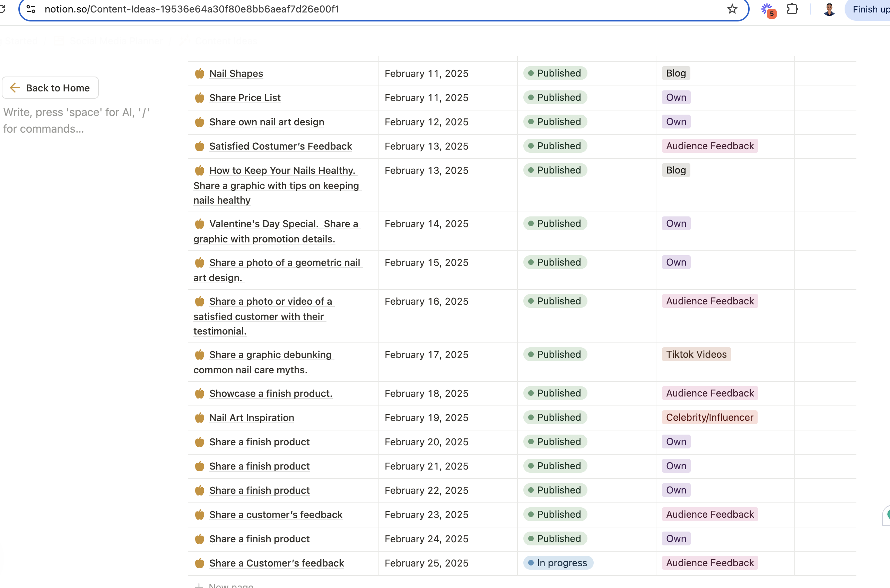Click the page icon beside Nail Shapes
This screenshot has height=588, width=890.
pyautogui.click(x=200, y=73)
